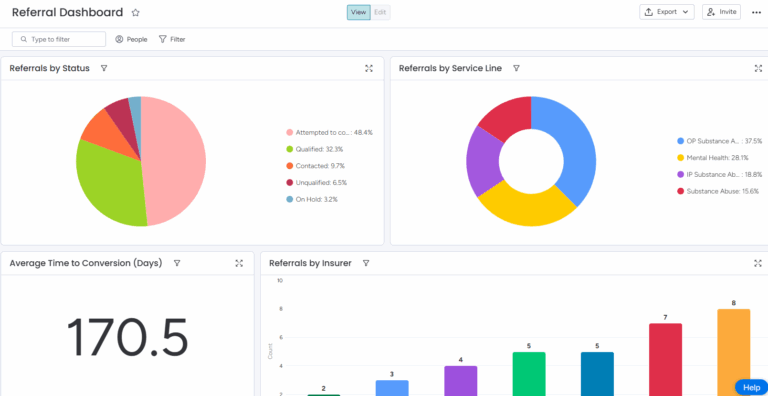
Task: Toggle the Contacted legend swatch
Action: 289,166
